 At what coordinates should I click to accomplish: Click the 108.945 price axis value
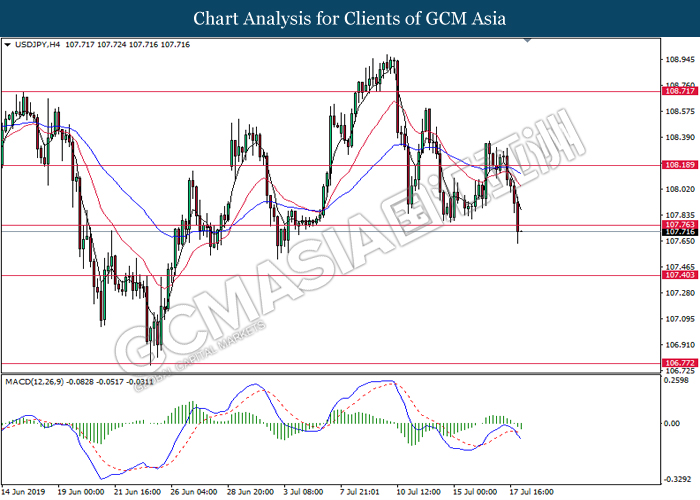(x=680, y=59)
